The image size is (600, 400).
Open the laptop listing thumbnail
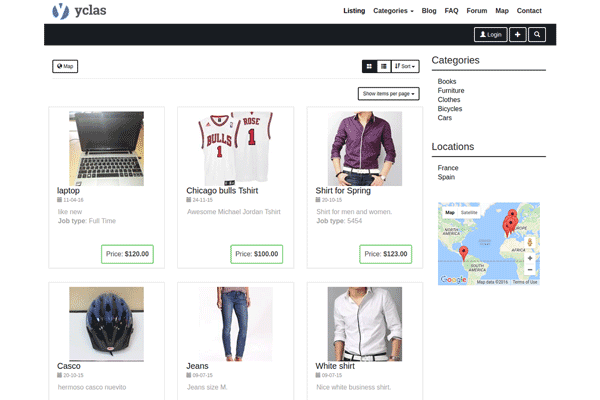(106, 148)
